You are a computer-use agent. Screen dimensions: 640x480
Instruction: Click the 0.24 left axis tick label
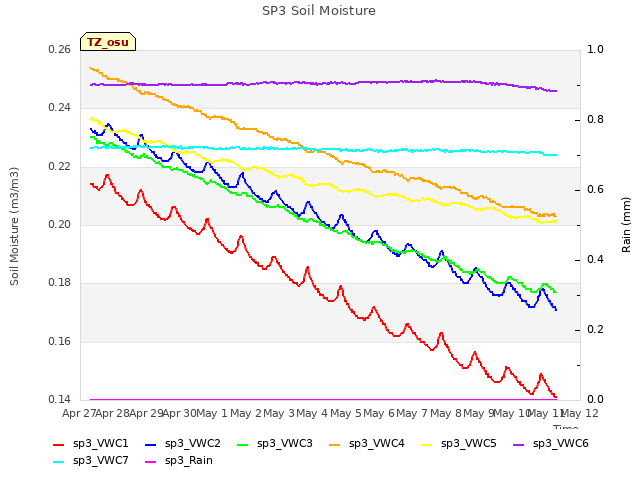click(x=60, y=108)
